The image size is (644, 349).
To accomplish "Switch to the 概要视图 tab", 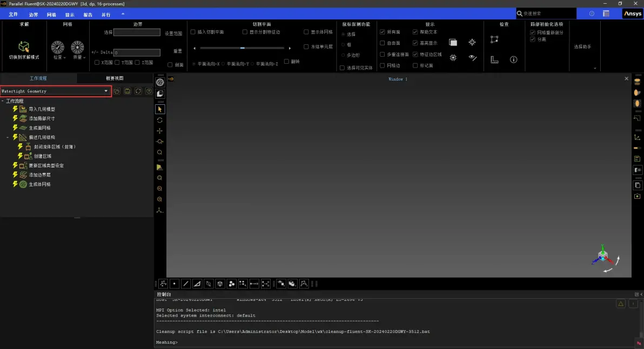I will 115,78.
